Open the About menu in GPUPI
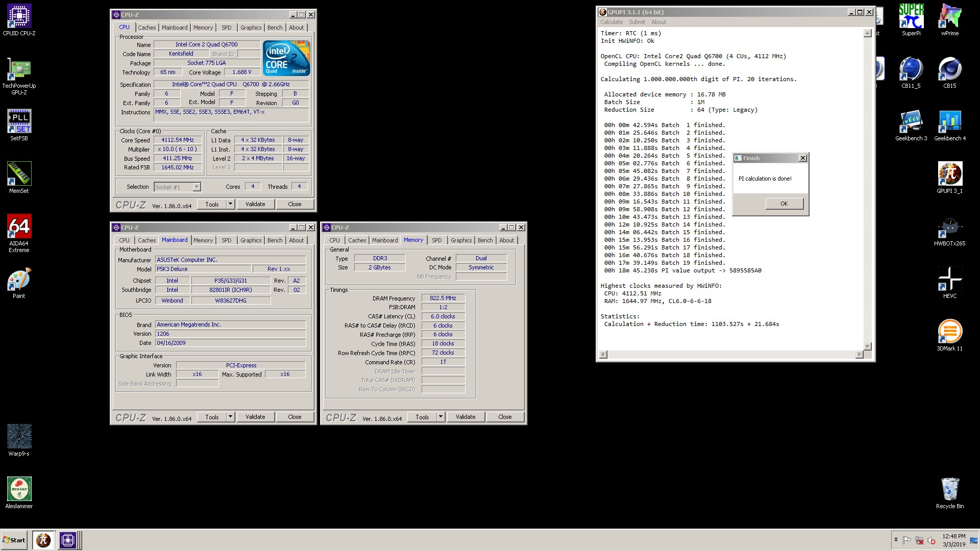980x551 pixels. (x=658, y=22)
